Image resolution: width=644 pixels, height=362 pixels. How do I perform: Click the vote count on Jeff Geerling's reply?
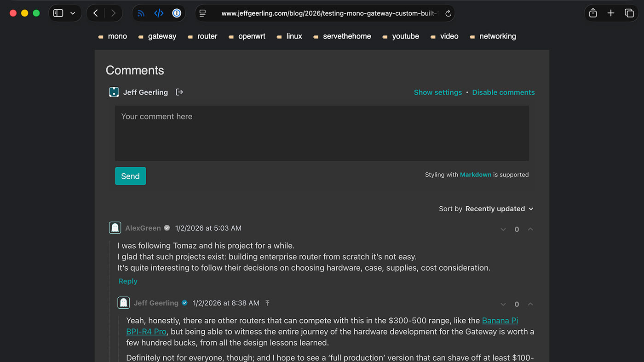coord(517,304)
